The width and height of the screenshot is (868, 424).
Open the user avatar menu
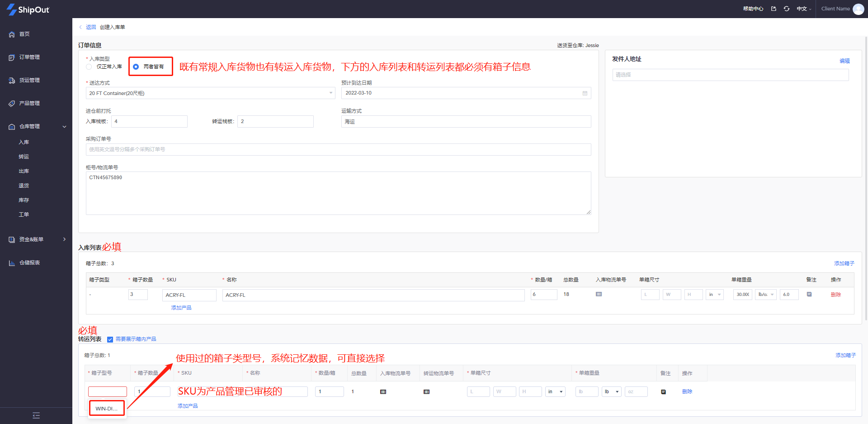(x=858, y=9)
